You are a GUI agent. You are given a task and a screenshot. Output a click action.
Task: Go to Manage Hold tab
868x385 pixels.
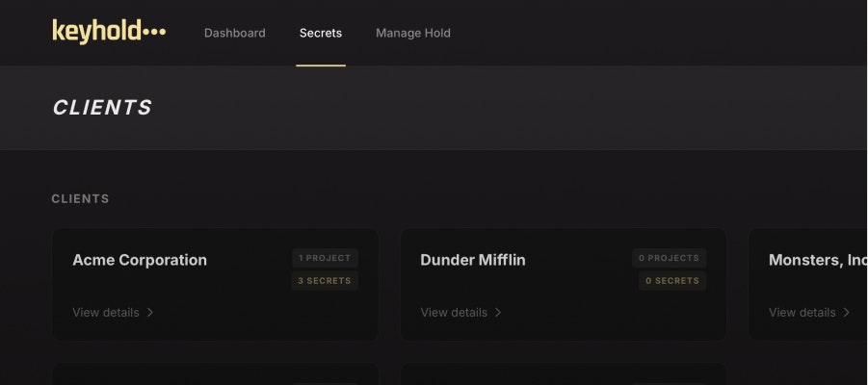pyautogui.click(x=413, y=33)
